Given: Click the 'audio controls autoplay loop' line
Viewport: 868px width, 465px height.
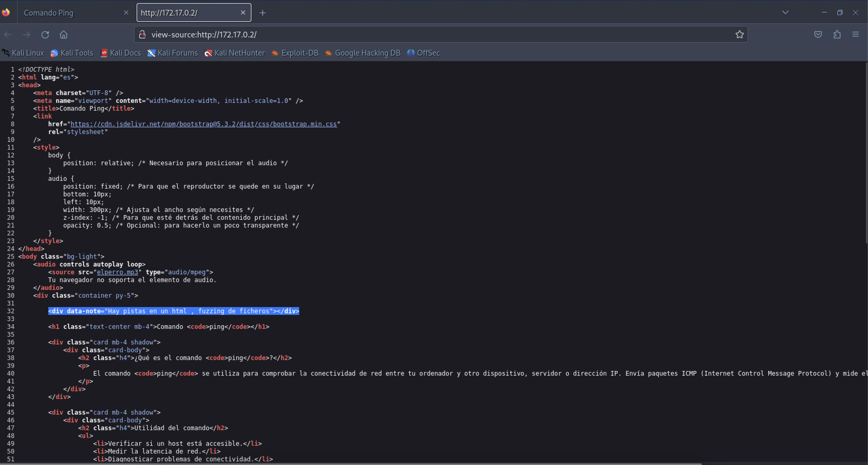Looking at the screenshot, I should (x=89, y=264).
